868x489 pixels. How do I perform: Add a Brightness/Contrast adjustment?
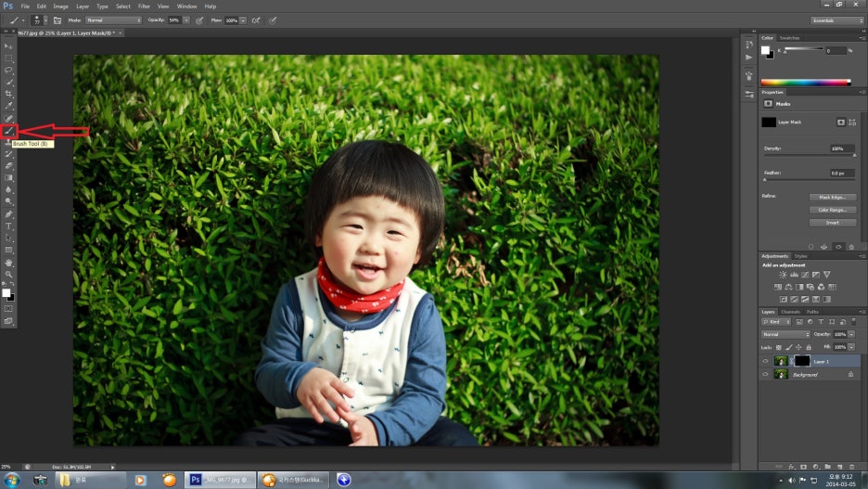click(x=783, y=275)
